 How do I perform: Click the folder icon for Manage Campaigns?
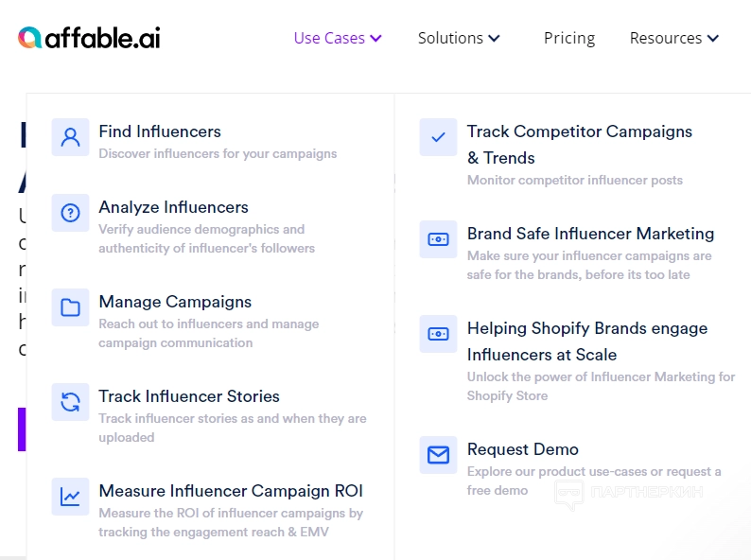pyautogui.click(x=70, y=307)
